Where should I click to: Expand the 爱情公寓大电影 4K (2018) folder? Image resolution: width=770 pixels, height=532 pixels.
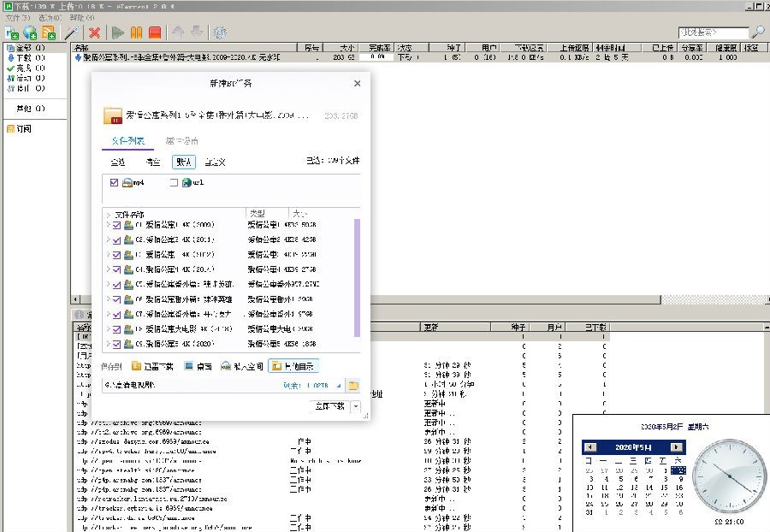pos(108,328)
